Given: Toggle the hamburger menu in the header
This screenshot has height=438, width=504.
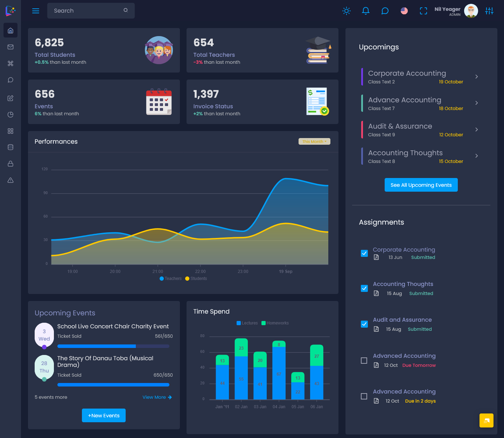Looking at the screenshot, I should point(36,11).
